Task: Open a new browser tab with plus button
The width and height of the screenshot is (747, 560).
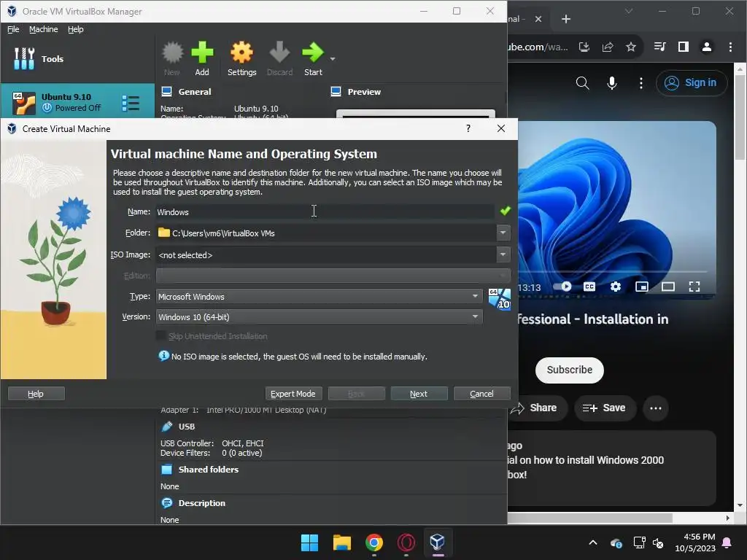Action: [565, 19]
